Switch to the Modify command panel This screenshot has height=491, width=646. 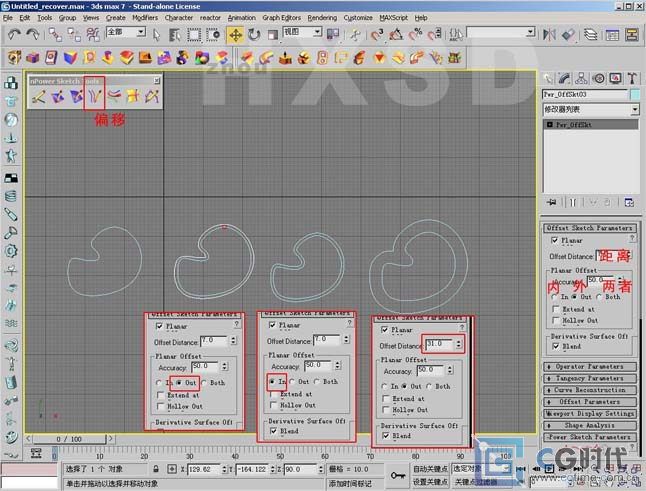[x=565, y=78]
